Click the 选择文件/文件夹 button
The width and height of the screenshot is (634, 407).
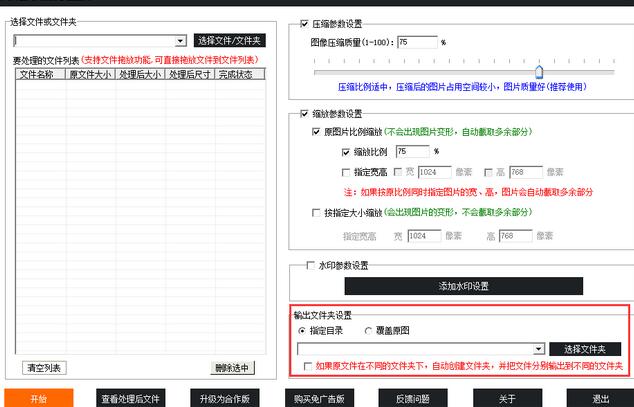point(230,40)
